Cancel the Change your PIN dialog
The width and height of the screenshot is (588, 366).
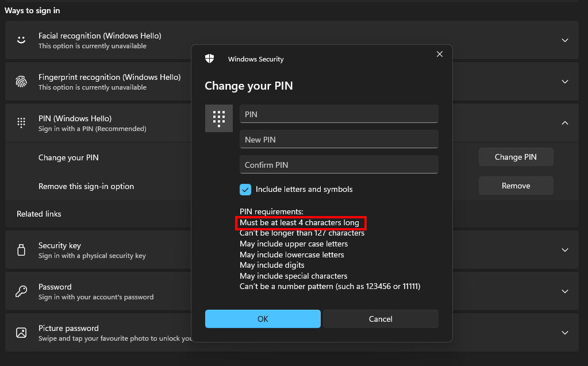(x=381, y=319)
